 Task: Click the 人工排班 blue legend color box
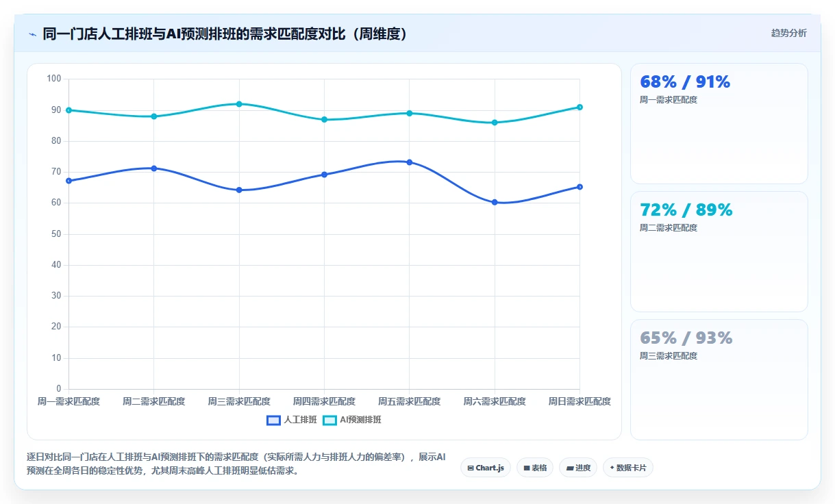(x=273, y=420)
